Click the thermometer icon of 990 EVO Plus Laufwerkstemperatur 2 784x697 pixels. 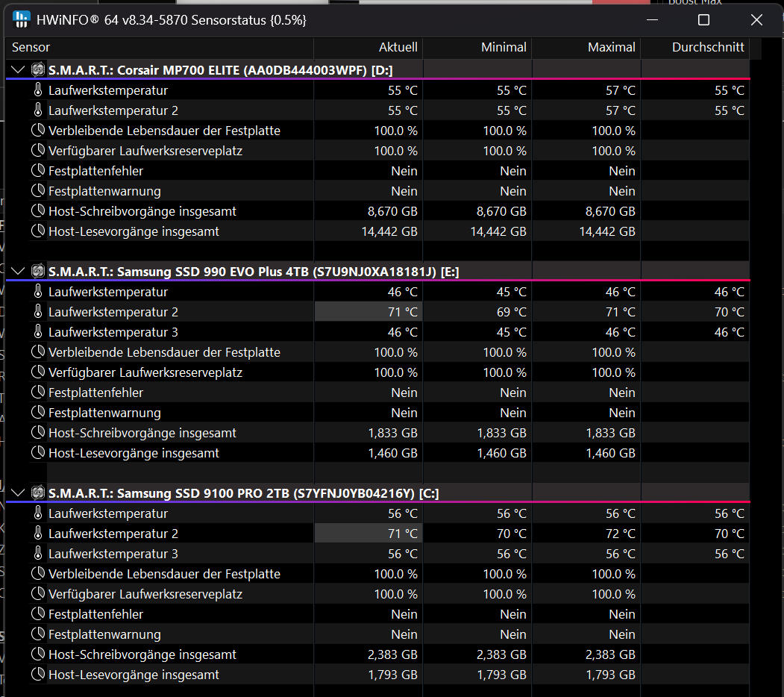[38, 312]
